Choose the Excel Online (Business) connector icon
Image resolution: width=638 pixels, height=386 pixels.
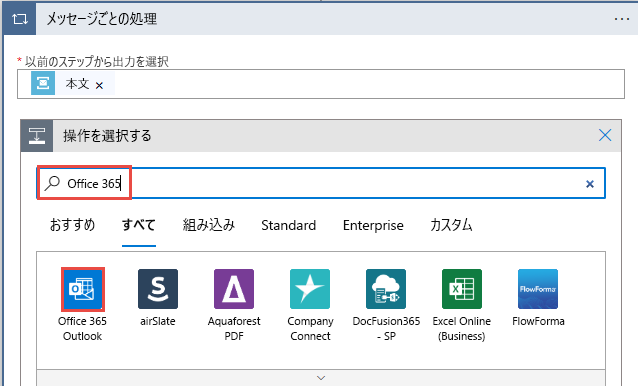point(462,289)
